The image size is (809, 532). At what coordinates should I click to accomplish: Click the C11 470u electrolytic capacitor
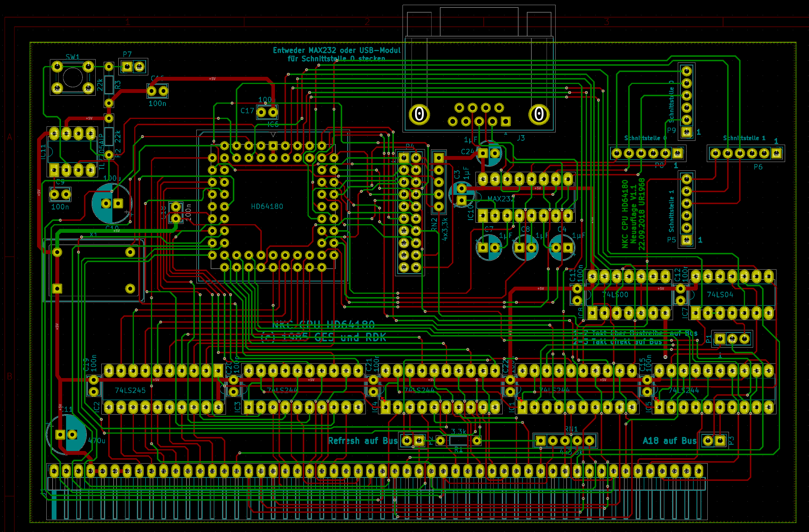[x=66, y=435]
